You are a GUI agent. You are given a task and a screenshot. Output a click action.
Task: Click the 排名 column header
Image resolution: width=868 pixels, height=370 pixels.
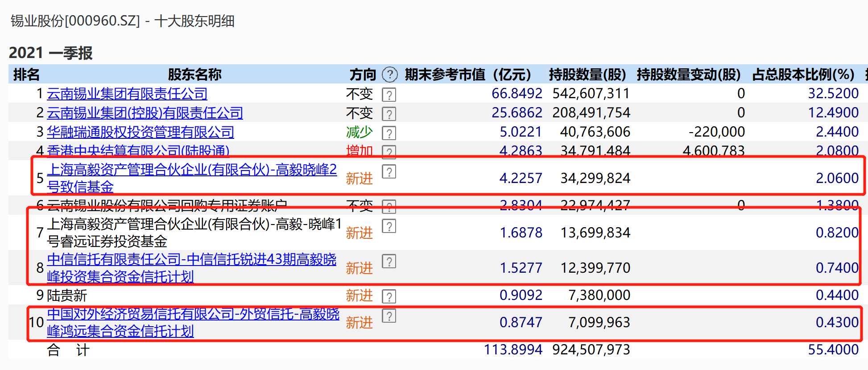pos(26,75)
